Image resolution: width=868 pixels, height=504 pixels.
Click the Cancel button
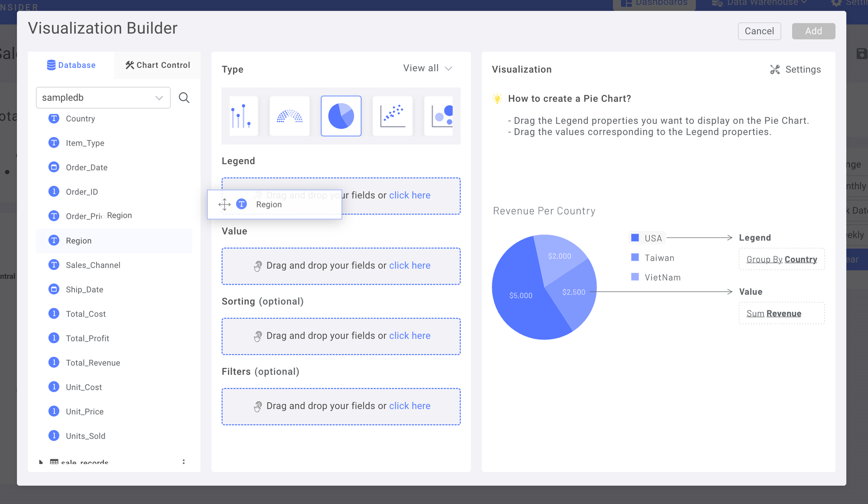coord(759,31)
